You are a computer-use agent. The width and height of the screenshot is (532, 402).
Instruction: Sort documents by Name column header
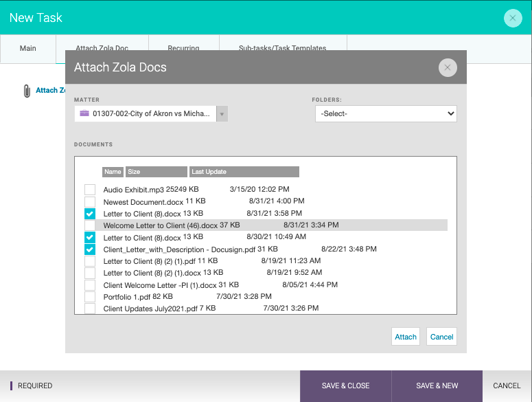click(113, 172)
